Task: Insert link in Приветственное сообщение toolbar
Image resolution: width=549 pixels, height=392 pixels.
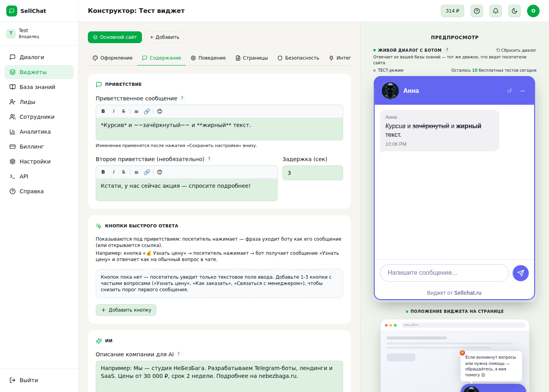Action: pos(147,111)
